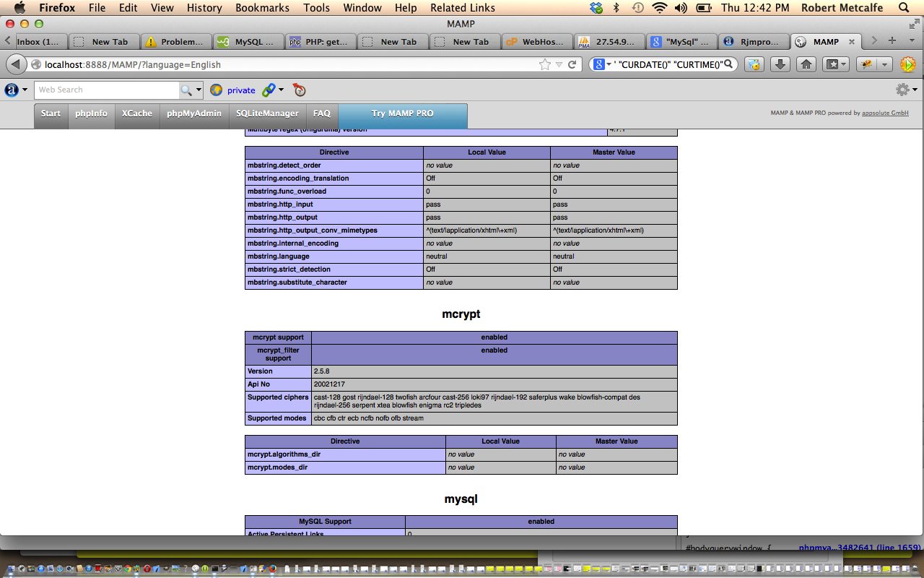Open the Bookmarks menu toolbar button
The width and height of the screenshot is (924, 578).
point(837,64)
